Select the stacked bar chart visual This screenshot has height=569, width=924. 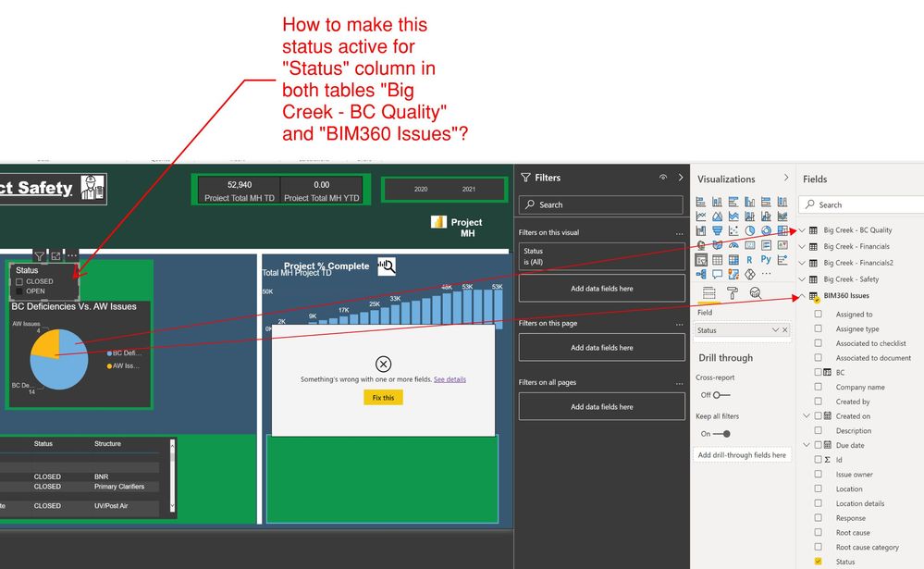[701, 202]
